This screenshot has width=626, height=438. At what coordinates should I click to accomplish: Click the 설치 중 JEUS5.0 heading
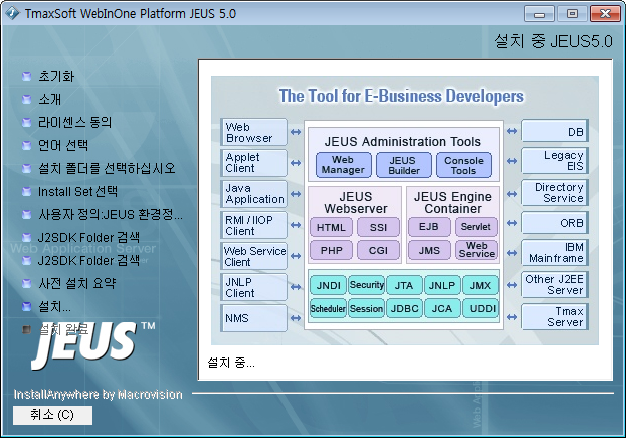coord(553,41)
